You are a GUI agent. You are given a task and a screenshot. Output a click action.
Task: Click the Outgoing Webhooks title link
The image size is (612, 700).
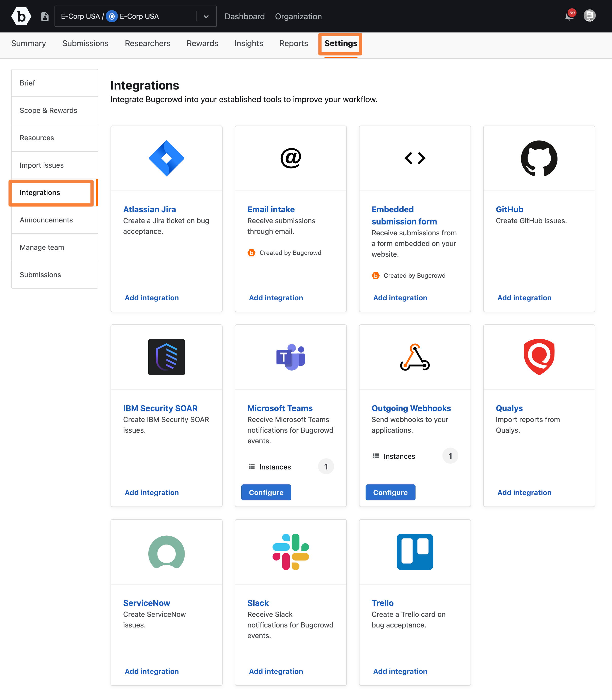pyautogui.click(x=411, y=408)
